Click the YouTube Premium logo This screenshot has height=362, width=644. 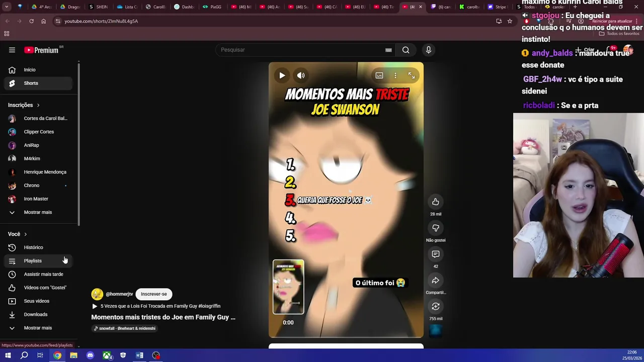point(42,50)
